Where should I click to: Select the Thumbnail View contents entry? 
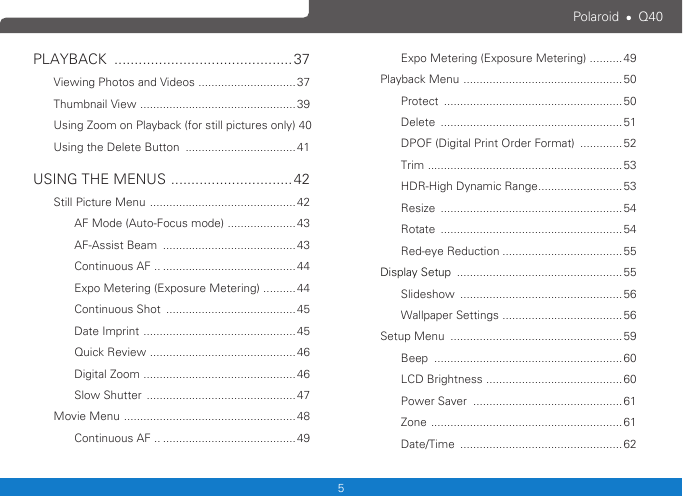point(181,104)
